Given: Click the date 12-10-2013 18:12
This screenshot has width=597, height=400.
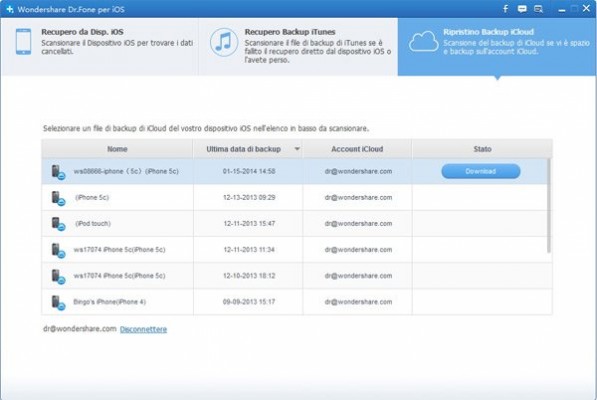Looking at the screenshot, I should coord(249,276).
